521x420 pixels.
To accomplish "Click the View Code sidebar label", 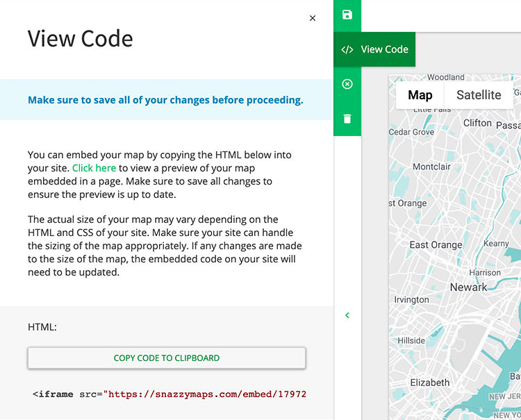I will [x=384, y=49].
